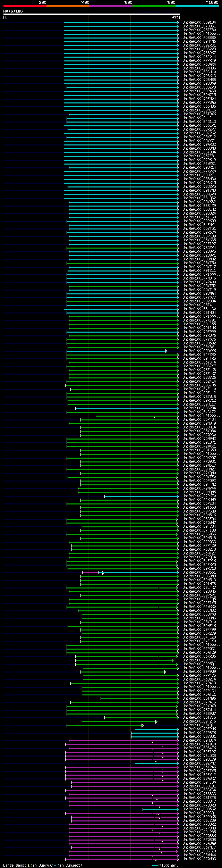222x868 pixels.
Task: Click the green ~80% identity legend segment
Action: [x=154, y=6]
